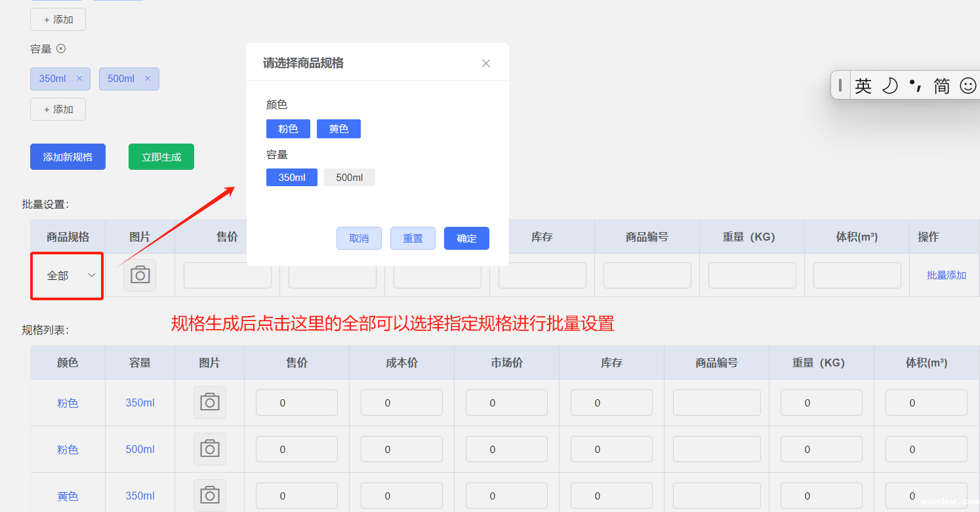Click the 批量添加 link
Viewport: 980px width, 512px height.
(946, 275)
